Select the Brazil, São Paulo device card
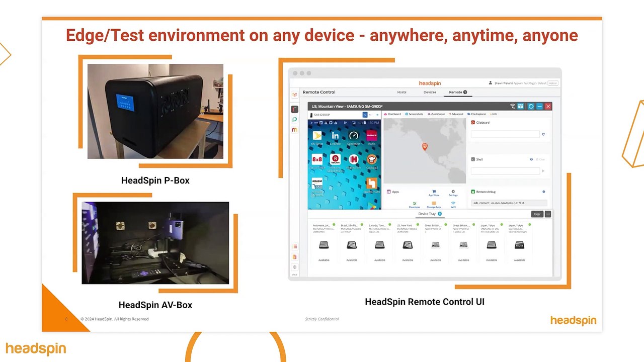This screenshot has width=644, height=362. 352,243
